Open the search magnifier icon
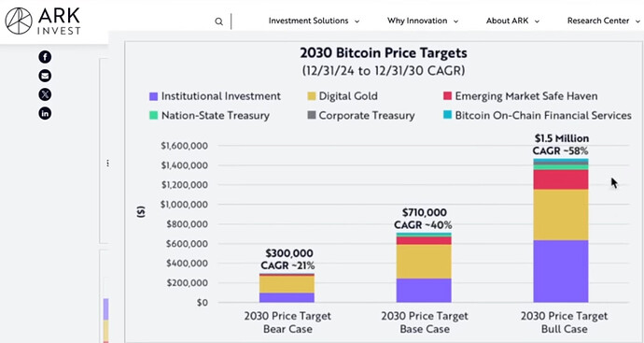 219,21
